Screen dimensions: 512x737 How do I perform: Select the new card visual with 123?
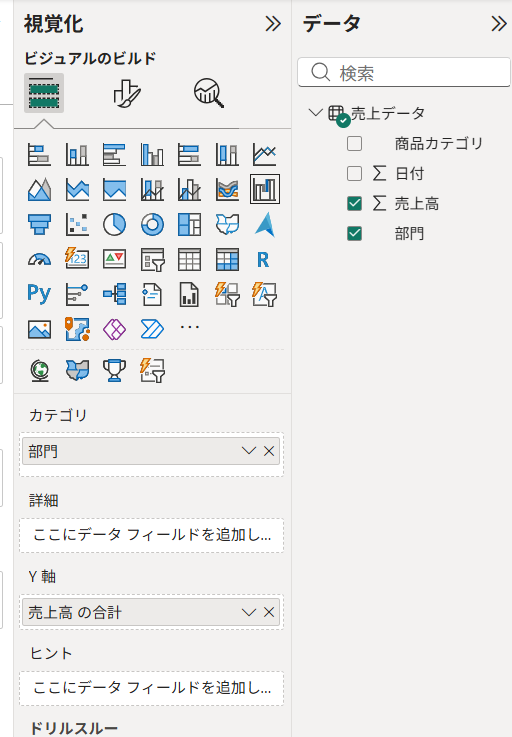pos(77,259)
